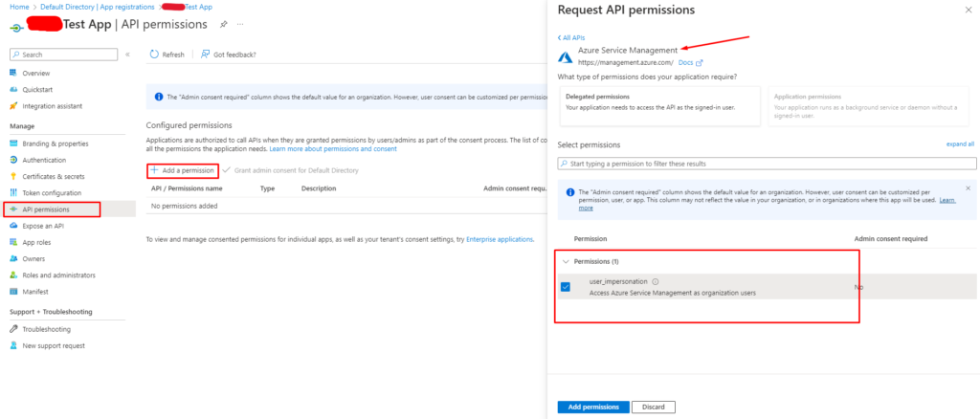
Task: Click the Token configuration icon
Action: pyautogui.click(x=13, y=193)
